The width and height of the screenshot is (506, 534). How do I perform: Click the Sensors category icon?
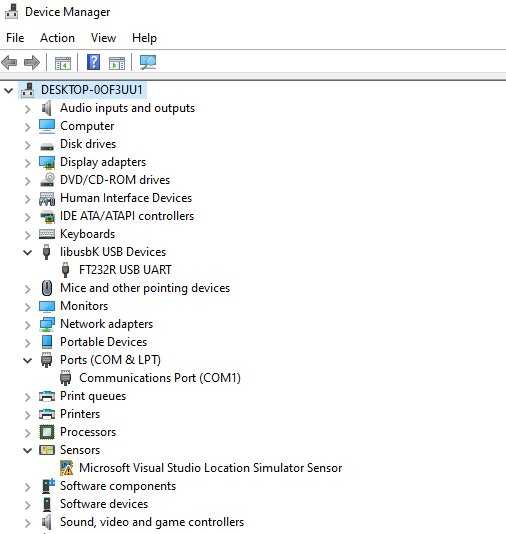[47, 450]
